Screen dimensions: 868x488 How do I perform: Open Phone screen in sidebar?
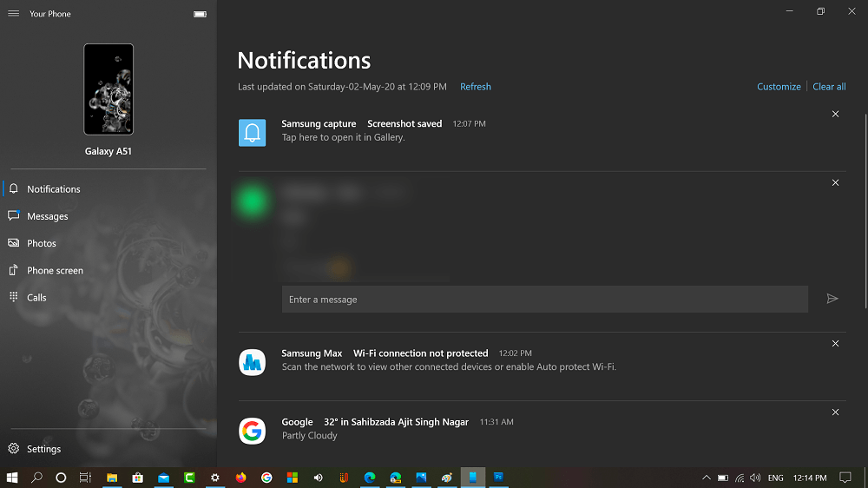coord(108,270)
